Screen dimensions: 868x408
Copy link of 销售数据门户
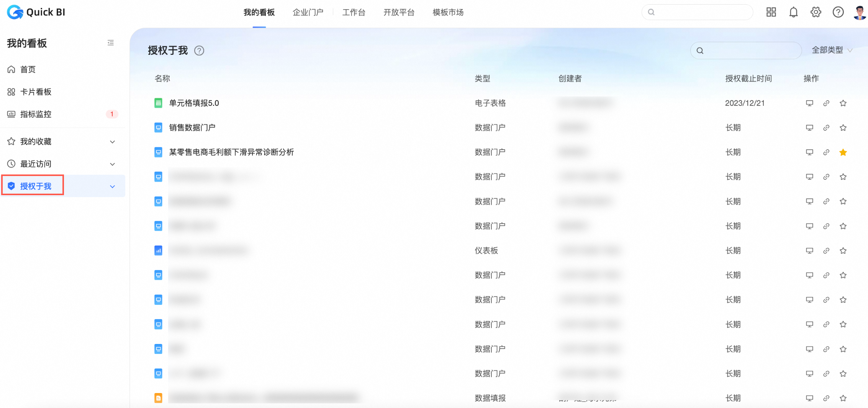click(826, 128)
